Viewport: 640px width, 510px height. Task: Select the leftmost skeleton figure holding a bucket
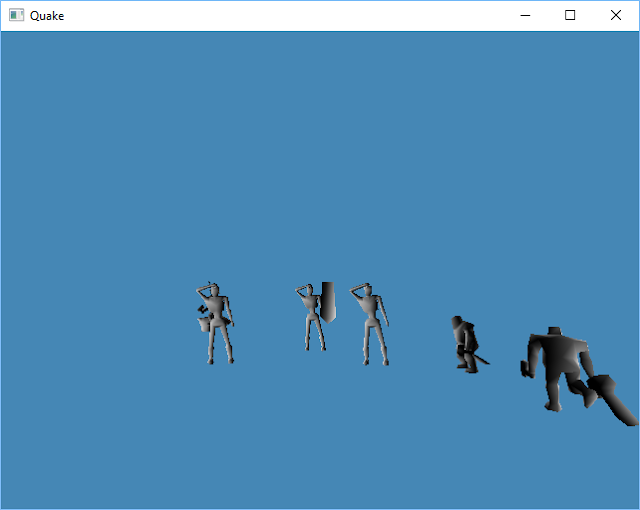[215, 323]
